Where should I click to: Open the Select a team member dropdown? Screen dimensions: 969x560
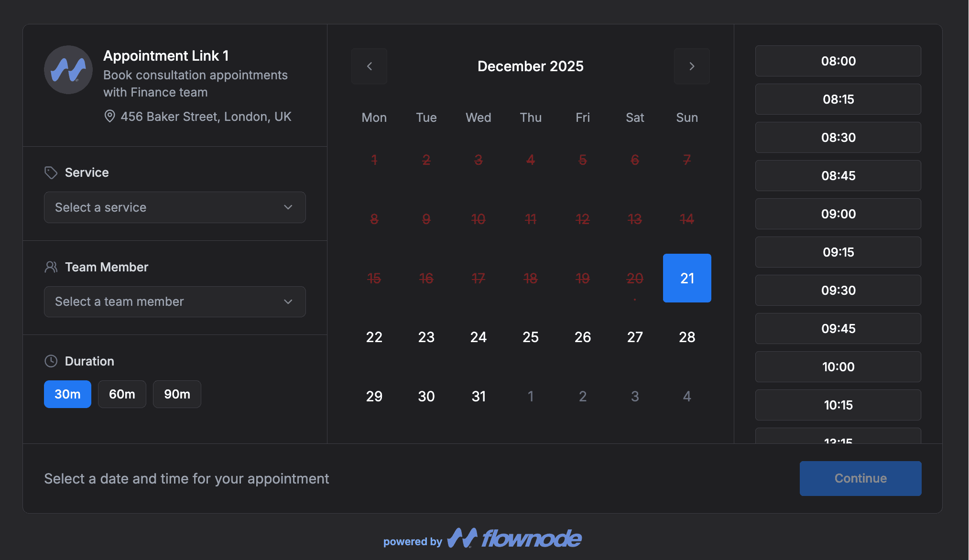[x=174, y=302]
